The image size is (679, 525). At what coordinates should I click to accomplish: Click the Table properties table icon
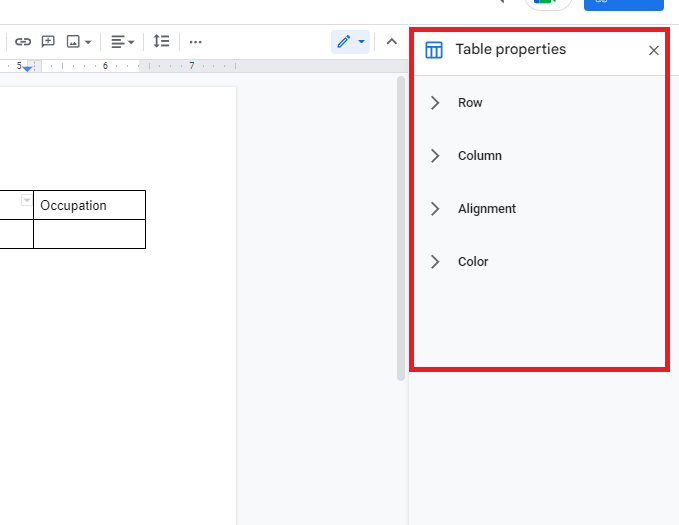(x=434, y=50)
